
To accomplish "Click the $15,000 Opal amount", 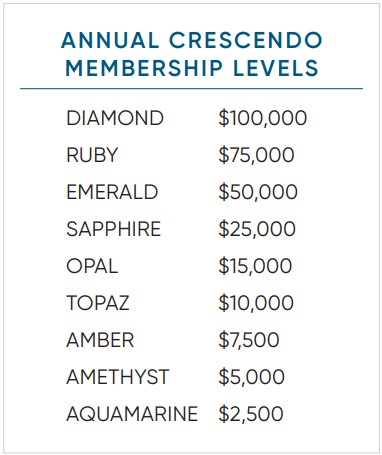I will click(x=255, y=266).
